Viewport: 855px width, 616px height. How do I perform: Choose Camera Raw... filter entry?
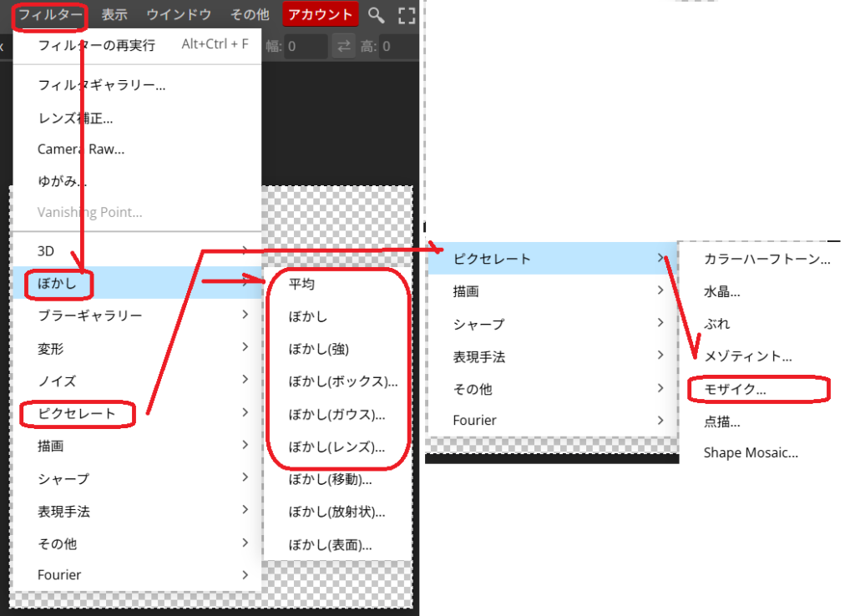click(x=137, y=149)
